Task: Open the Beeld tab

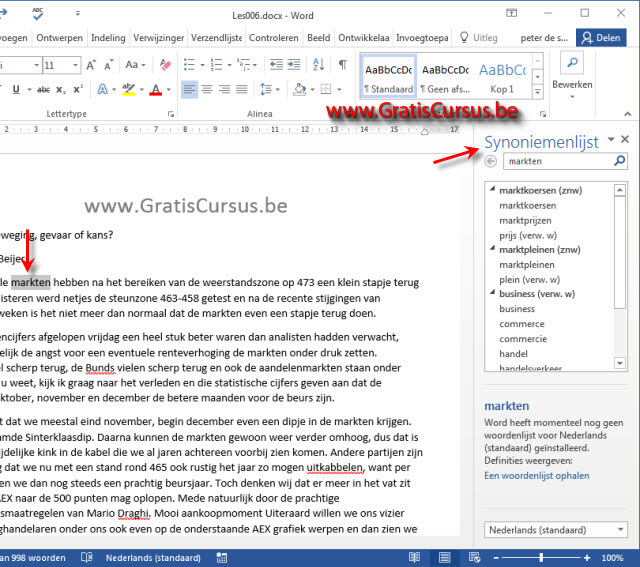Action: point(319,38)
